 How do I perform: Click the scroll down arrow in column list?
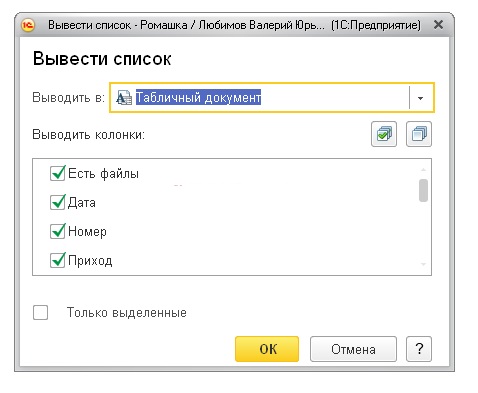pos(423,264)
